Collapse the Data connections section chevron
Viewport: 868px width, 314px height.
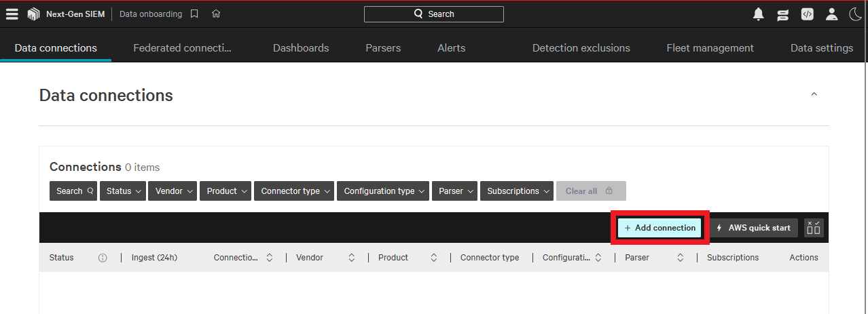[x=814, y=94]
